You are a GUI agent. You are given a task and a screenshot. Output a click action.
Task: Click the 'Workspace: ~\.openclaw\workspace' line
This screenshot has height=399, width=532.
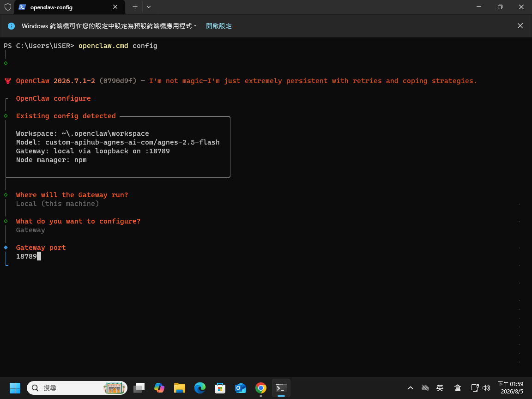click(83, 133)
